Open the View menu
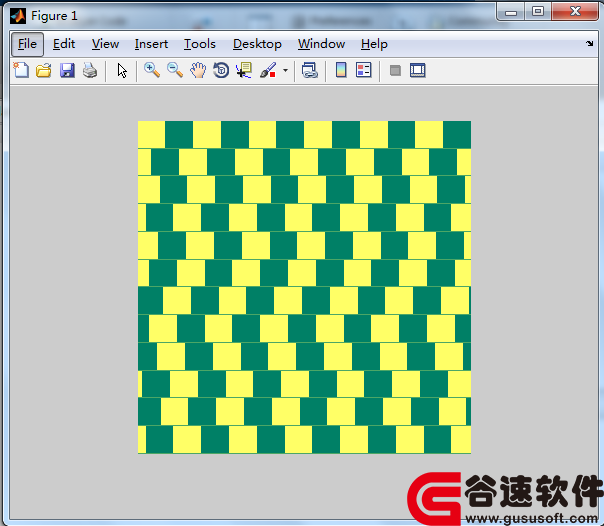 tap(105, 44)
